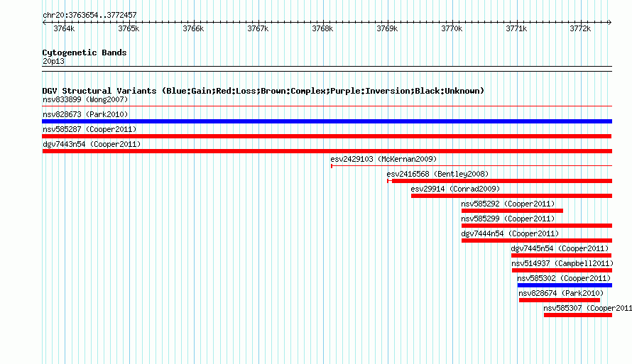Open nsv585302 (Cooper2011) label
The height and width of the screenshot is (364, 632).
point(564,278)
